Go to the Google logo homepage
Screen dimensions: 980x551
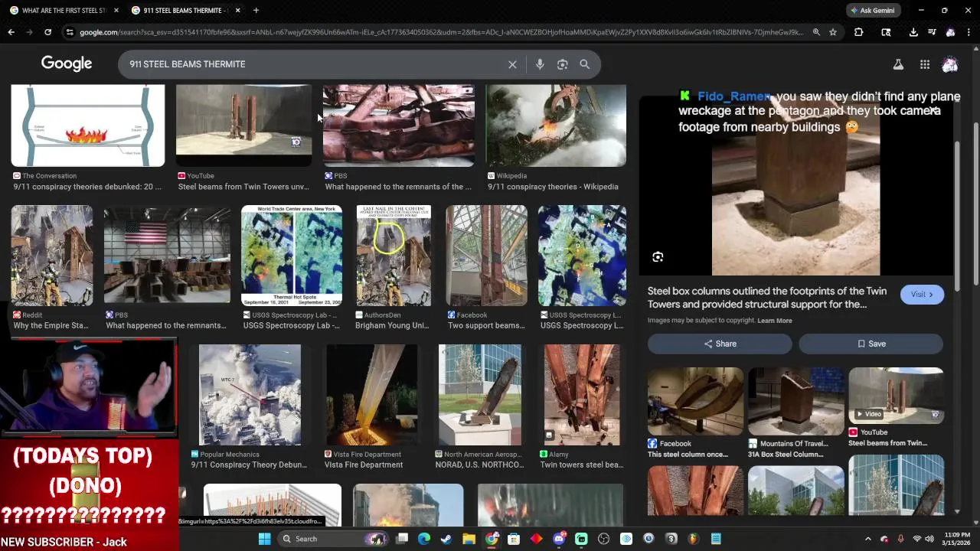pos(67,64)
